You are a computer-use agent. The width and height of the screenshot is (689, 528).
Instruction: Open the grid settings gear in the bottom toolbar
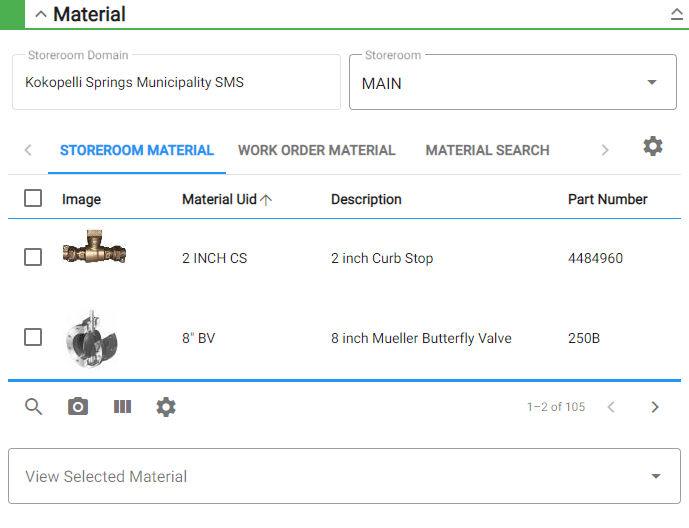[x=166, y=407]
